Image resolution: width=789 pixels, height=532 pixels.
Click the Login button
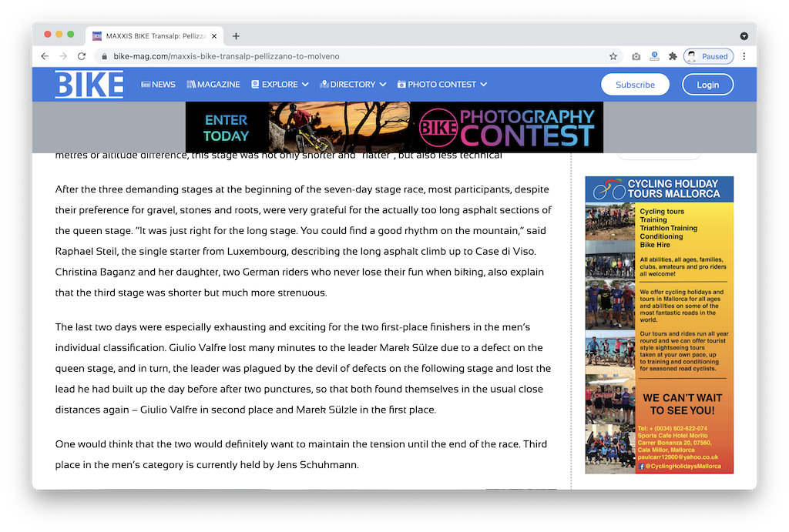point(707,85)
